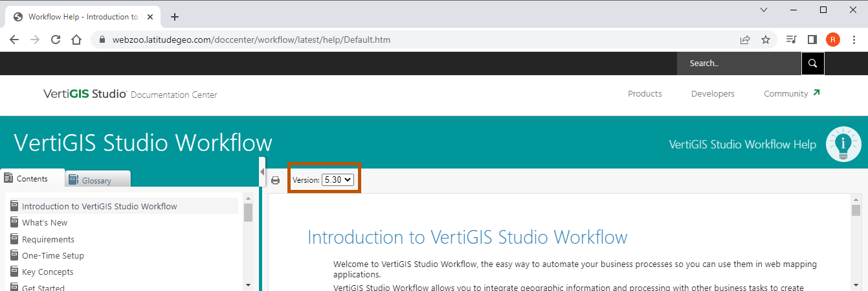Viewport: 868px width, 291px height.
Task: Open the tab search chevron in title bar
Action: pos(764,10)
